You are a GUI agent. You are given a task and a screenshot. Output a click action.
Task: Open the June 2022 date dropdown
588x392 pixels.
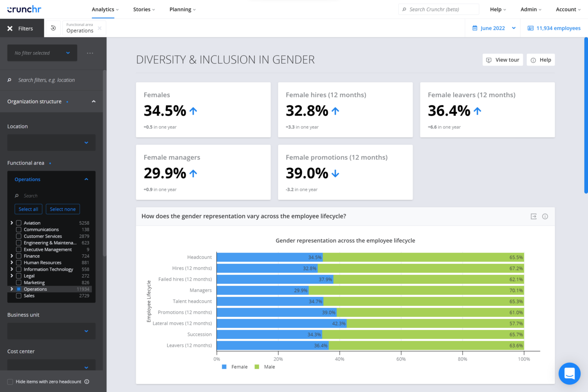tap(493, 28)
